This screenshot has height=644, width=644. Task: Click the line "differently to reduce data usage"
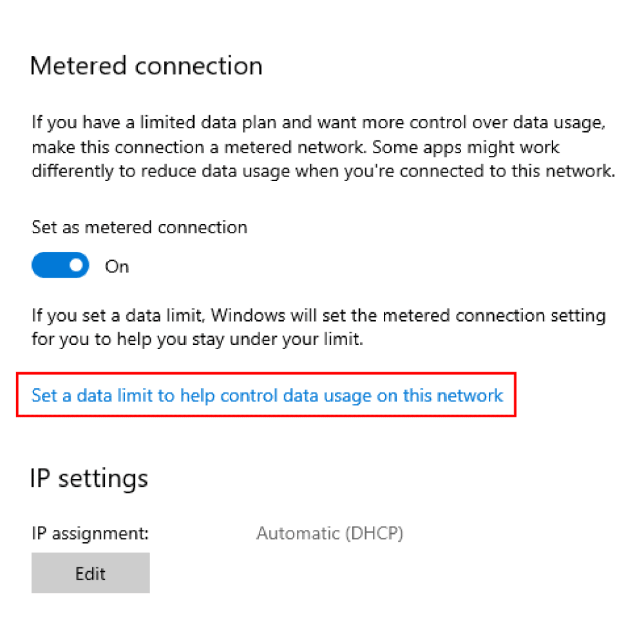(x=324, y=171)
